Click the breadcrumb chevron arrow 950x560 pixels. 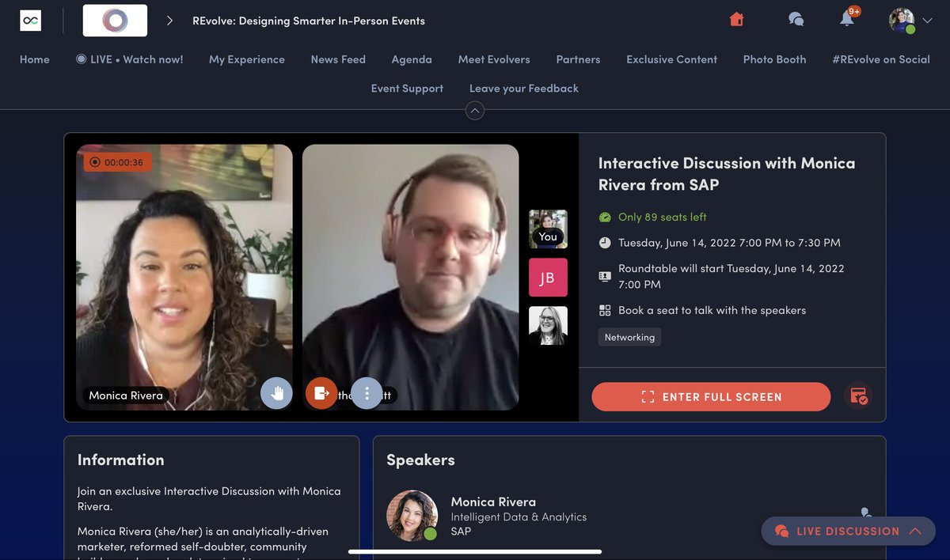169,21
